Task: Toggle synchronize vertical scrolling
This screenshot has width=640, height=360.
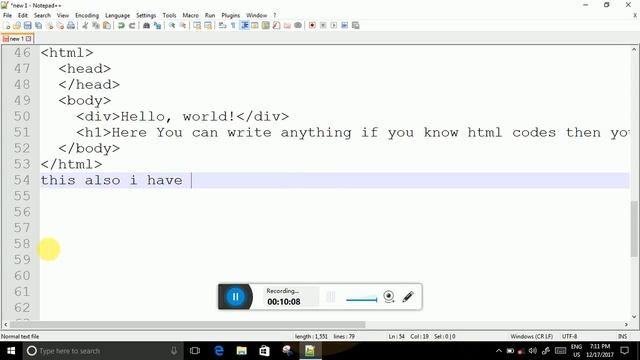Action: [x=197, y=25]
